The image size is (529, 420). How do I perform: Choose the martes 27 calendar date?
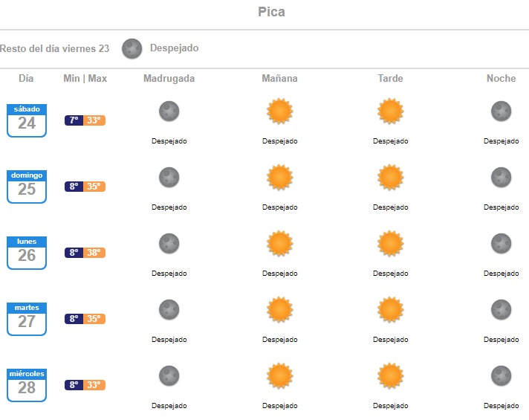(27, 318)
